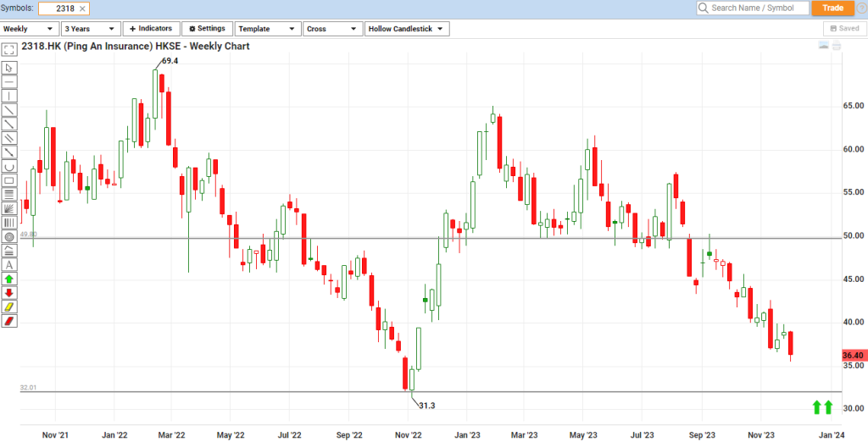Image resolution: width=868 pixels, height=442 pixels.
Task: Select the horizontal line drawing tool
Action: 9,82
